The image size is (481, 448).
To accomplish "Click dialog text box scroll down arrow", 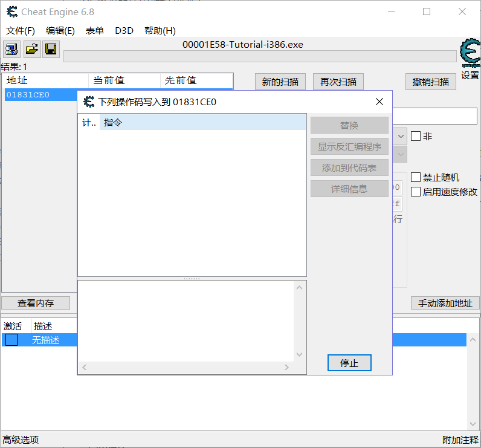I will pos(300,354).
